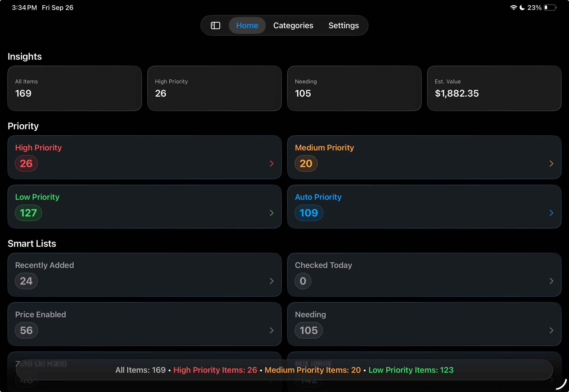Tap the battery indicator icon

click(x=550, y=8)
